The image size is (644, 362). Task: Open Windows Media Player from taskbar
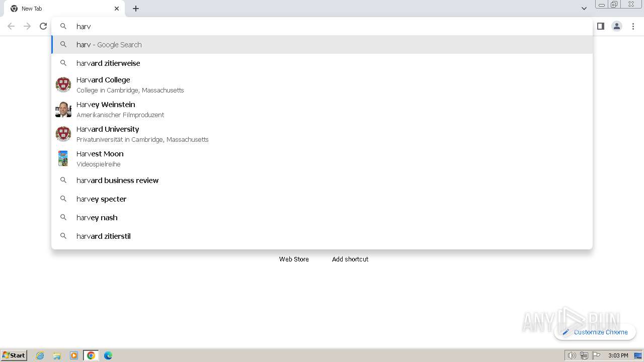pos(74,355)
